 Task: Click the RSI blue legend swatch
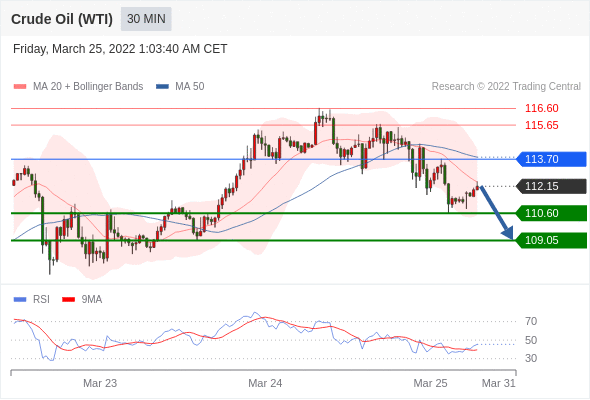[x=20, y=300]
